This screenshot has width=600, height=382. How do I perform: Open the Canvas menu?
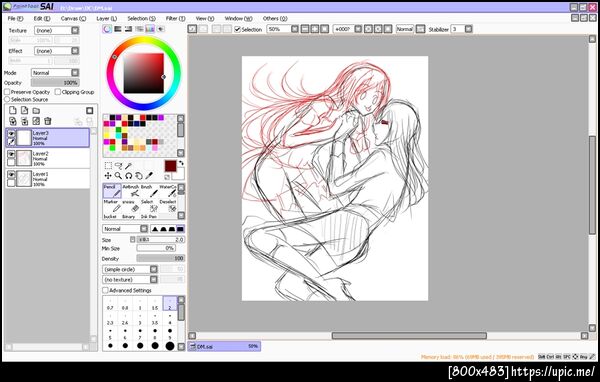[x=73, y=18]
